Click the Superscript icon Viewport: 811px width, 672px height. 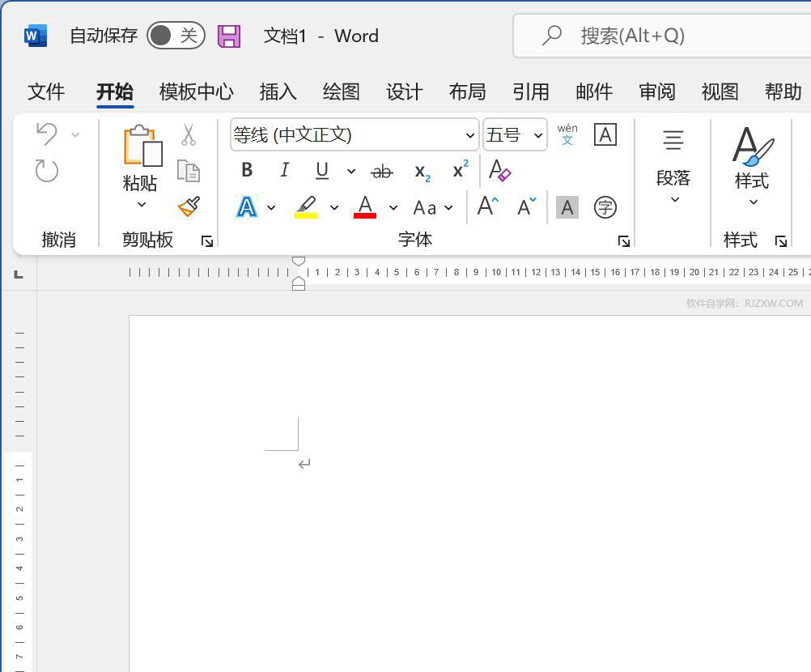point(458,169)
